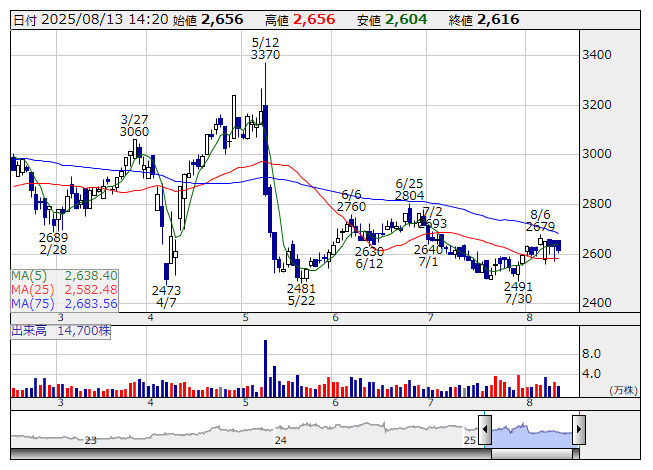Click the 2481 5/22 low label
The height and width of the screenshot is (470, 653).
[x=301, y=295]
